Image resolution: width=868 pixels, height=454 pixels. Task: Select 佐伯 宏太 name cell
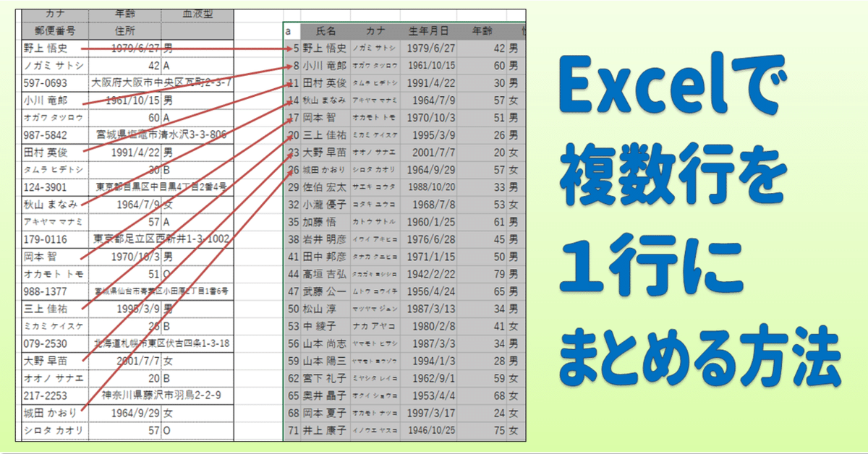coord(325,187)
